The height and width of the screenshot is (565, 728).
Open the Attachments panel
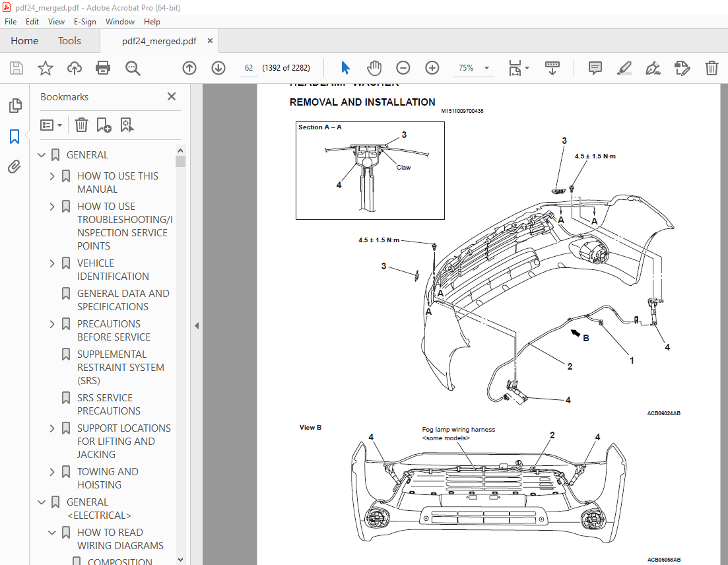14,166
